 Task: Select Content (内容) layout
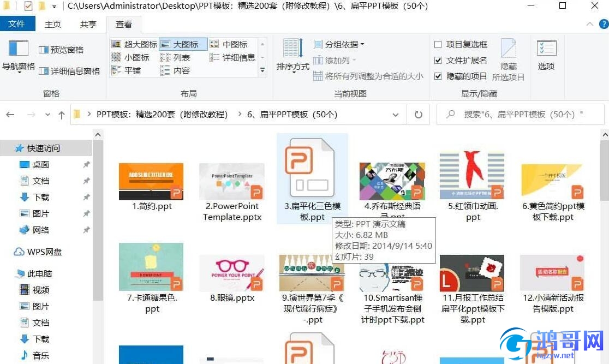click(175, 70)
